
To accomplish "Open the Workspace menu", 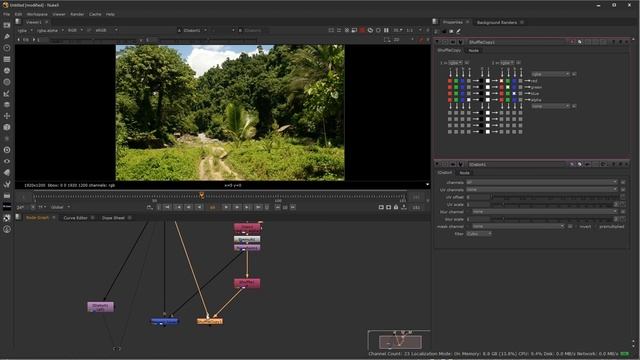I will click(x=37, y=14).
